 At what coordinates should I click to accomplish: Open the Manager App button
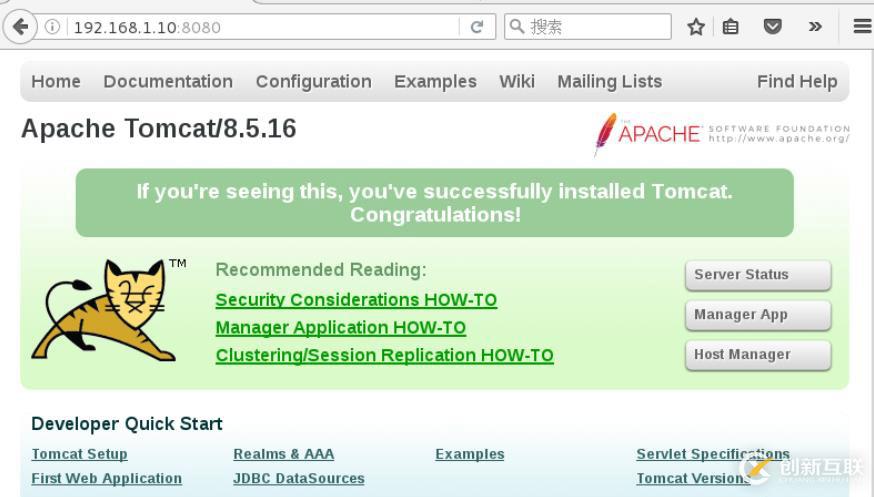[757, 315]
